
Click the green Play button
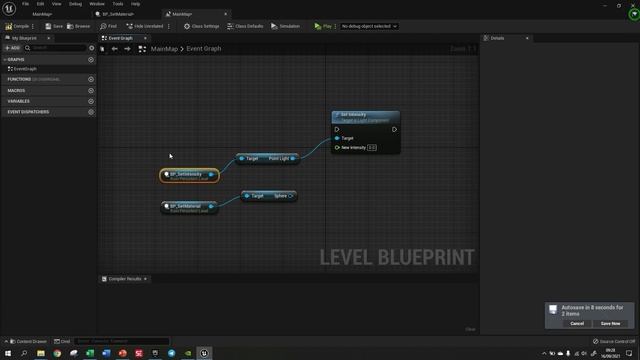tap(323, 26)
